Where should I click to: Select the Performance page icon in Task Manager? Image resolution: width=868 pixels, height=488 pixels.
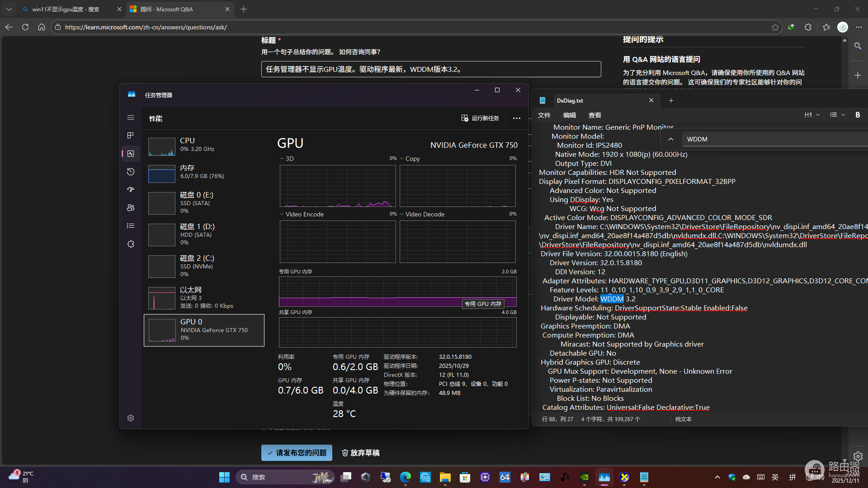pyautogui.click(x=131, y=154)
